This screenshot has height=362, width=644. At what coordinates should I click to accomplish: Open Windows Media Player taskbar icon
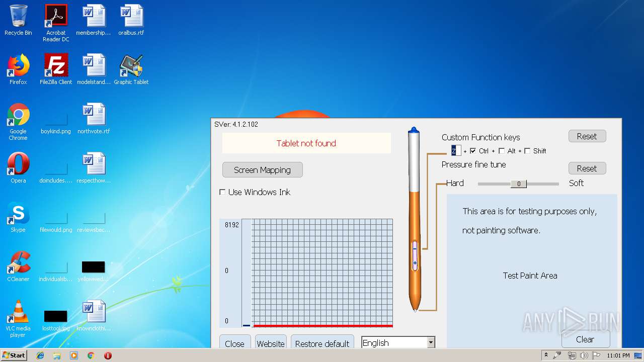click(x=74, y=355)
